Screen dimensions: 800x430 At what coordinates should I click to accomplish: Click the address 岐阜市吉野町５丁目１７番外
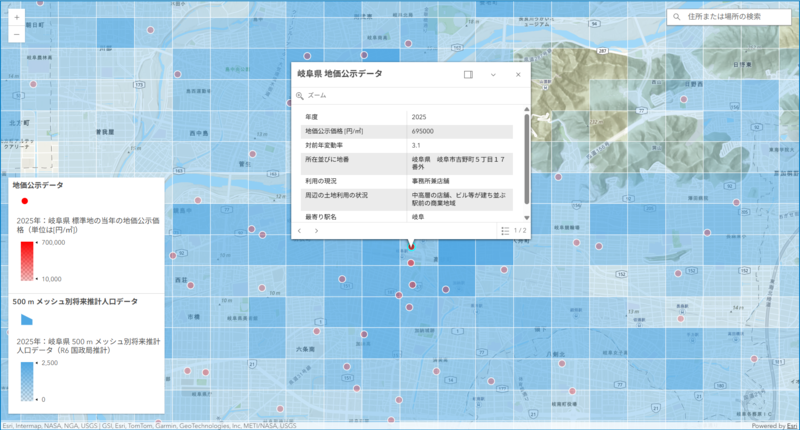pos(458,163)
